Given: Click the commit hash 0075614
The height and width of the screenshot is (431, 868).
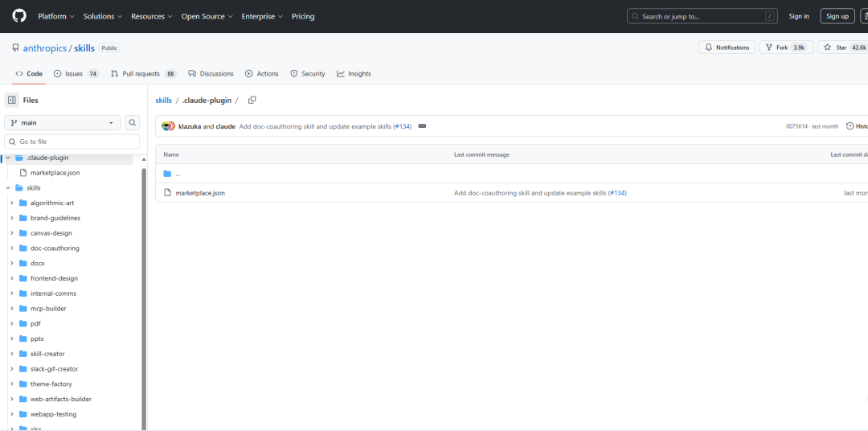Looking at the screenshot, I should [x=796, y=126].
